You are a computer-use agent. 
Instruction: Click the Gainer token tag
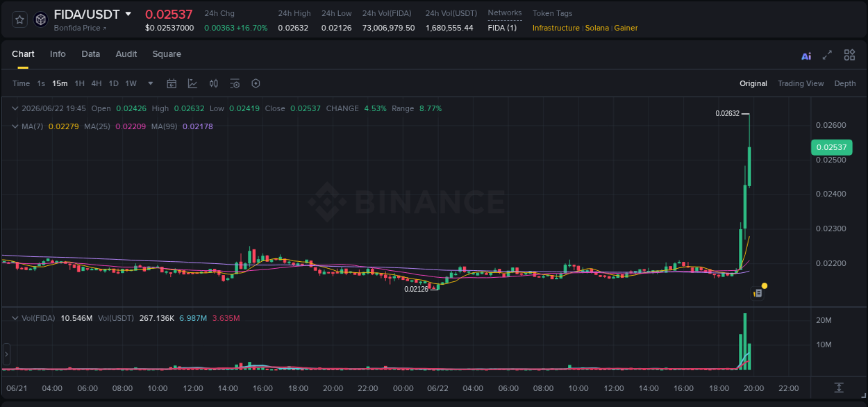(626, 28)
